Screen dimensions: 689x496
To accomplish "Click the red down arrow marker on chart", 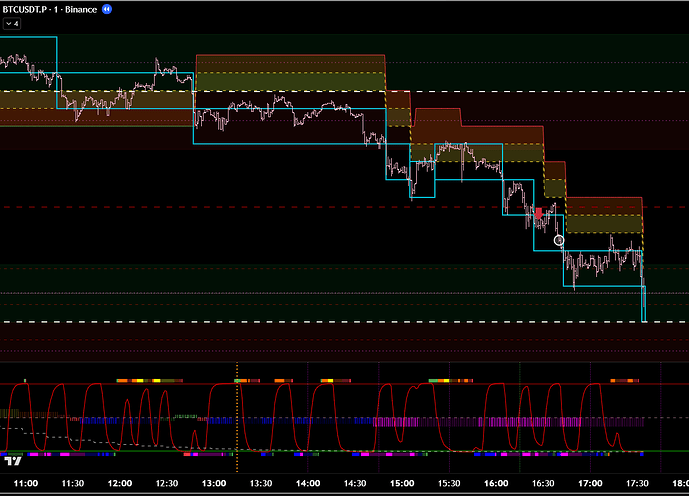I will click(538, 213).
